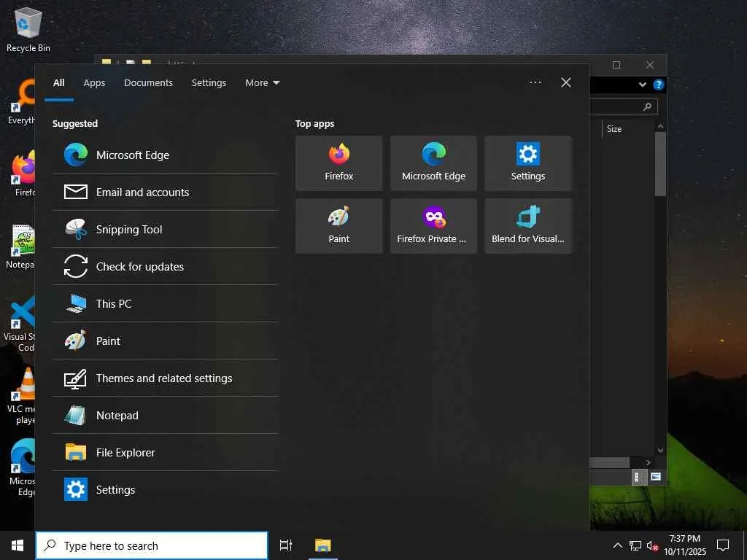Click muted volume icon in tray
Screen dimensions: 747x560
tap(652, 545)
